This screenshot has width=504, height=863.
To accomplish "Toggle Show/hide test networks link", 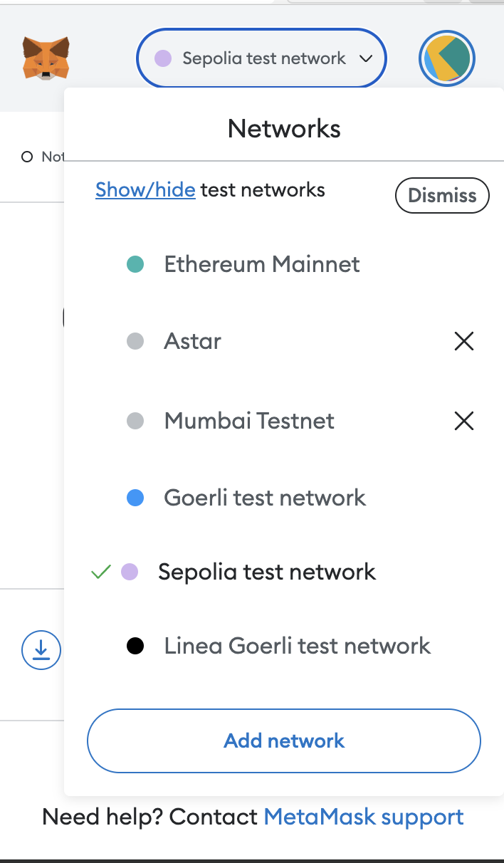I will 145,190.
